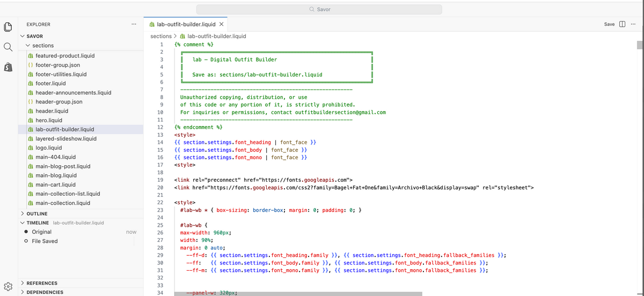Click the editor horizontal scrollbar
644x296 pixels.
click(x=298, y=293)
